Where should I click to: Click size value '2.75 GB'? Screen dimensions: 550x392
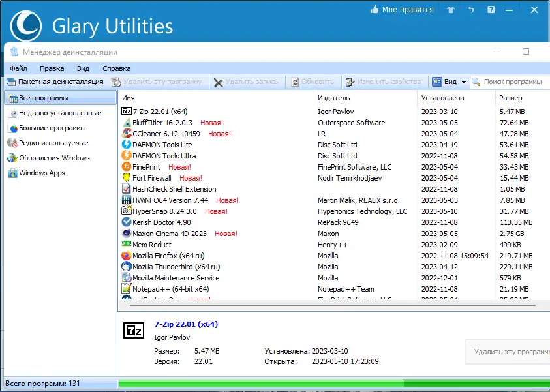512,234
